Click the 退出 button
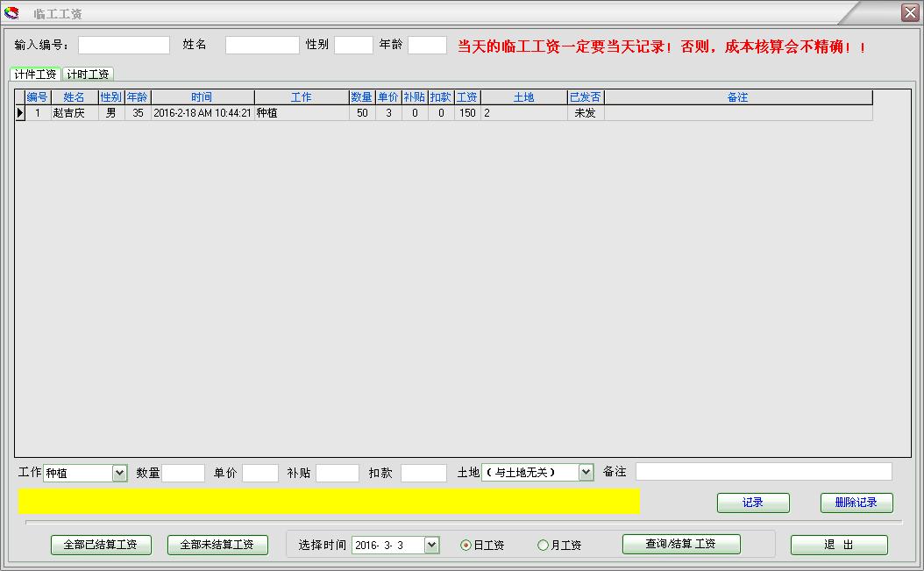 (838, 544)
